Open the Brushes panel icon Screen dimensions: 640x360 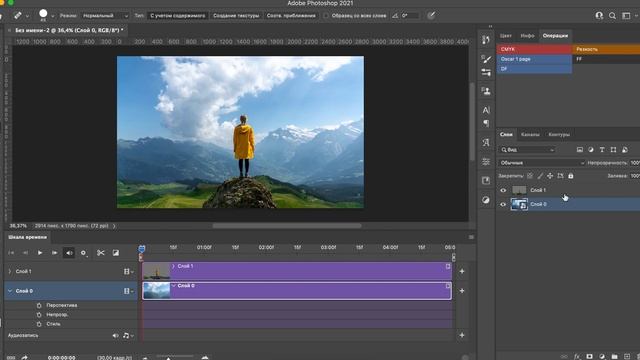486,59
